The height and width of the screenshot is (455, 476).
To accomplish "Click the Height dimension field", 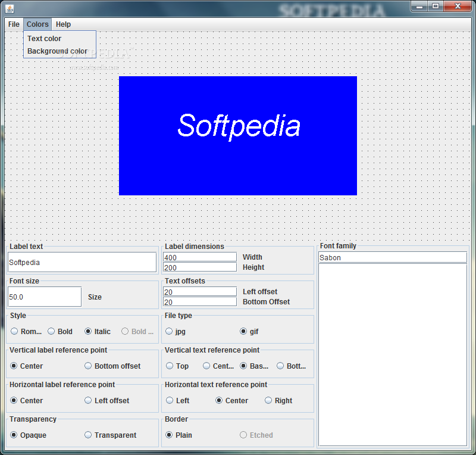I will pyautogui.click(x=200, y=267).
